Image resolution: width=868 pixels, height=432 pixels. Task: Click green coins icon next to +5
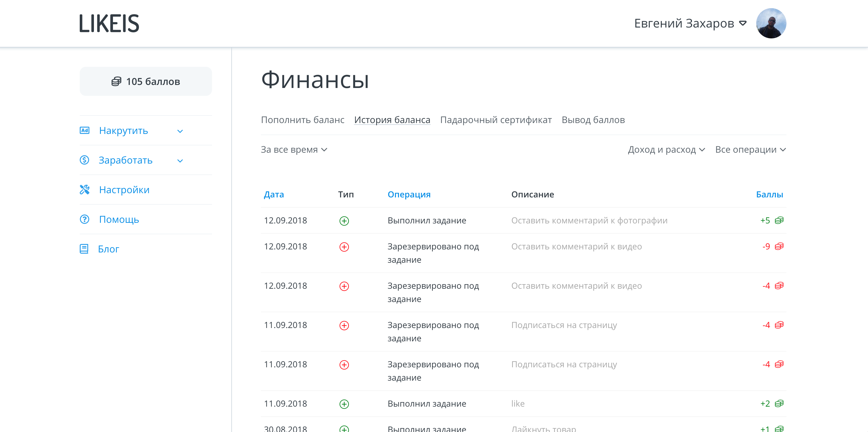779,221
